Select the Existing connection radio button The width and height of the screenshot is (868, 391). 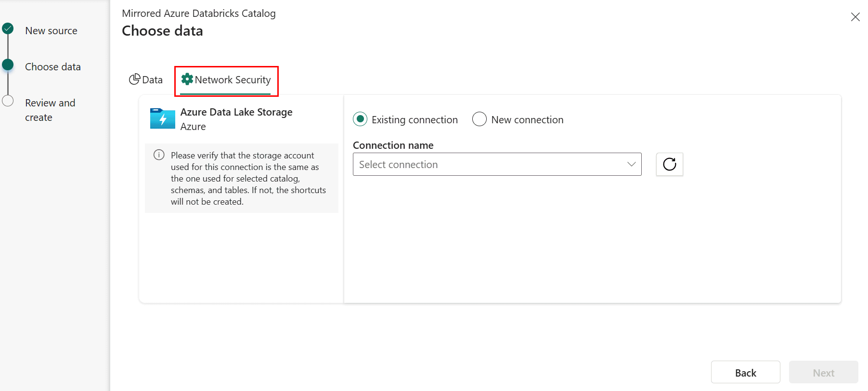360,119
